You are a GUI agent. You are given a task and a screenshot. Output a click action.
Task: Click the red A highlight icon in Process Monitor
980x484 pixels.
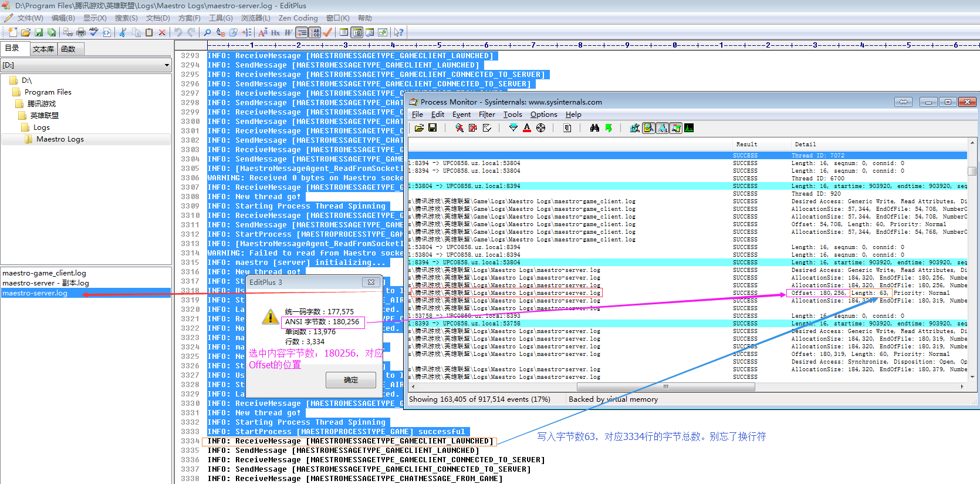click(527, 127)
